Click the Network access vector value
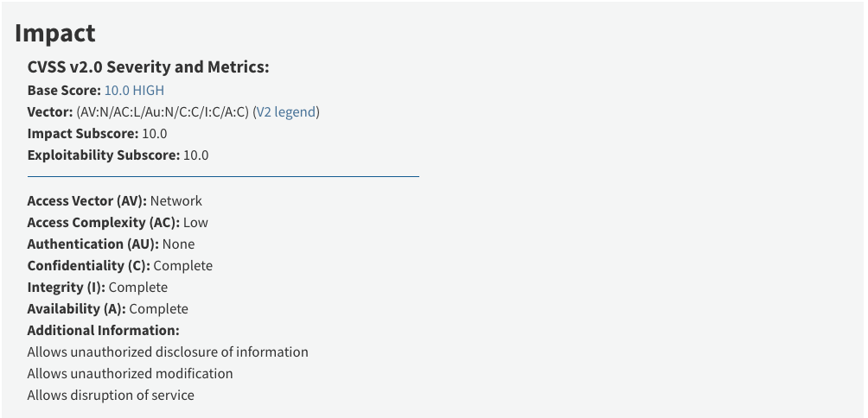This screenshot has width=868, height=418. tap(176, 200)
